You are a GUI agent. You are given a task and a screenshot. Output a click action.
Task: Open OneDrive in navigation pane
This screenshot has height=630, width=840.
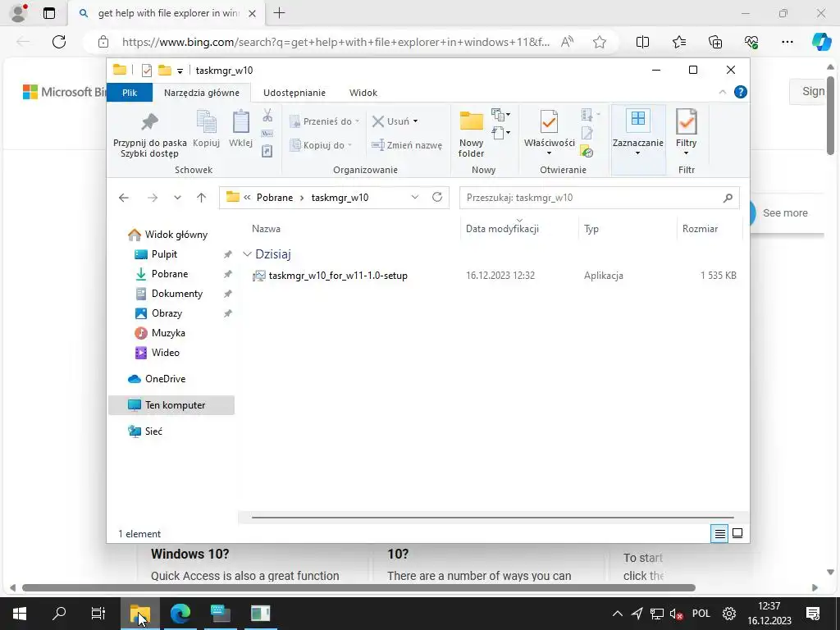[165, 379]
